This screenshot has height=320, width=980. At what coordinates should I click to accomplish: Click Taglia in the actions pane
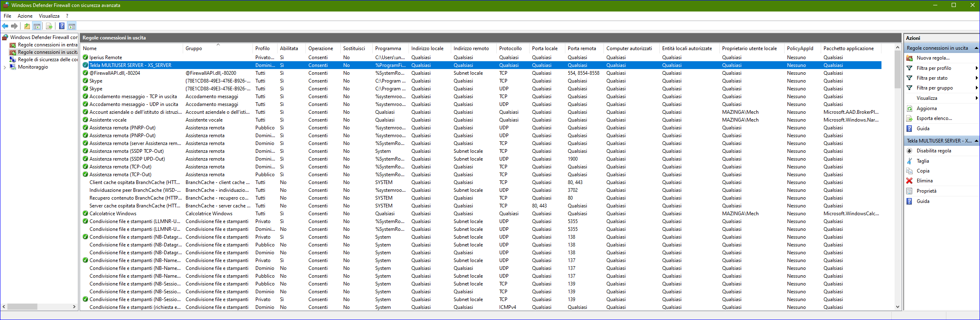pyautogui.click(x=923, y=161)
